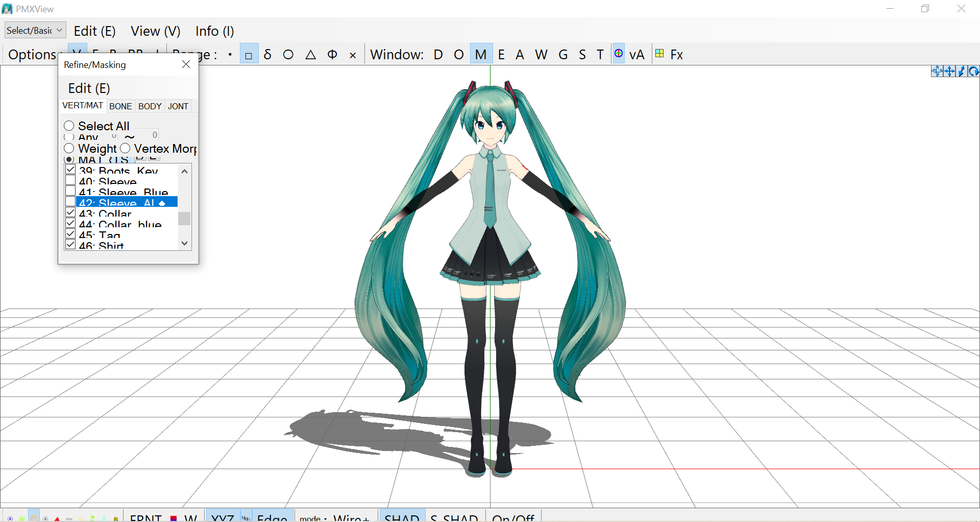Click the green hatched icon in bottom bar
980x522 pixels.
coord(22,518)
